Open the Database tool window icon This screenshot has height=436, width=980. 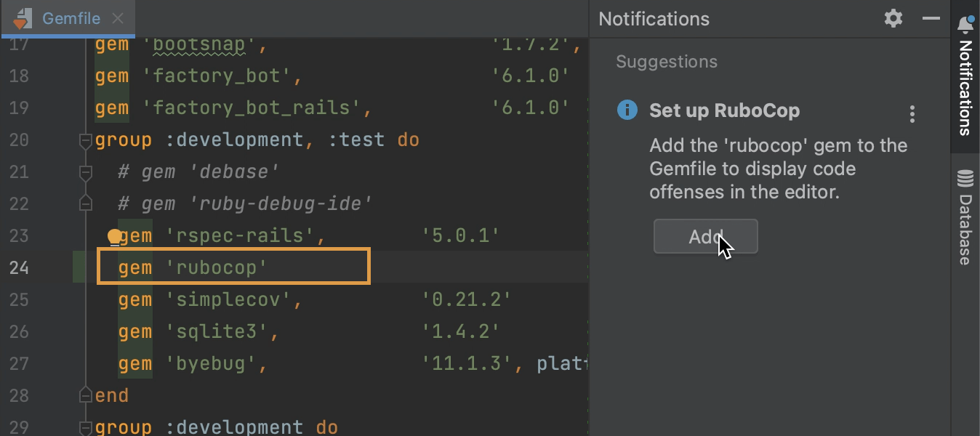pos(965,179)
